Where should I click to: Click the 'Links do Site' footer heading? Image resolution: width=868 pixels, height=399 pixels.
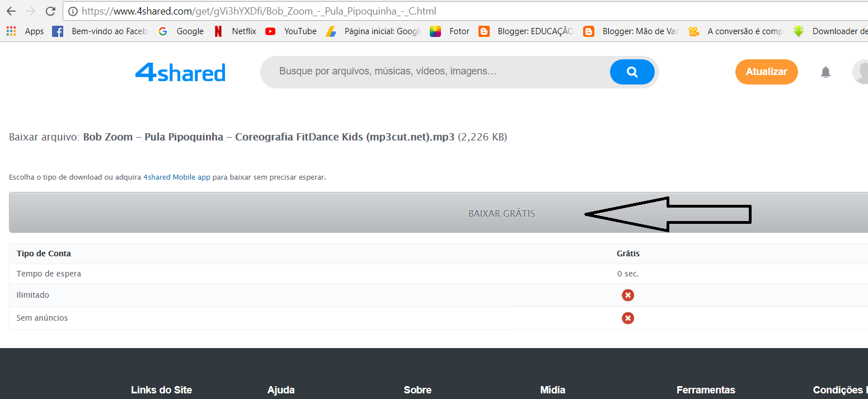point(161,390)
